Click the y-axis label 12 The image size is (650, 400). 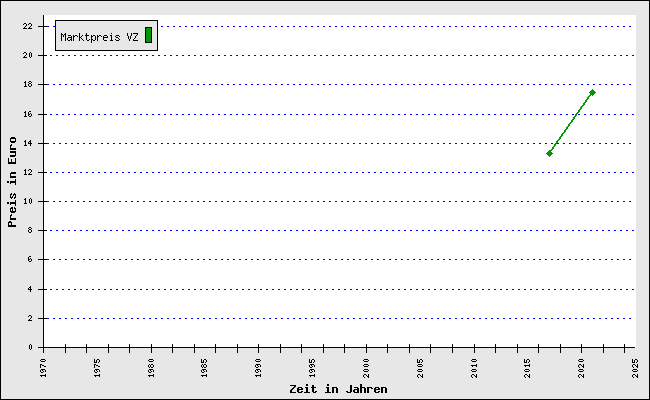27,172
